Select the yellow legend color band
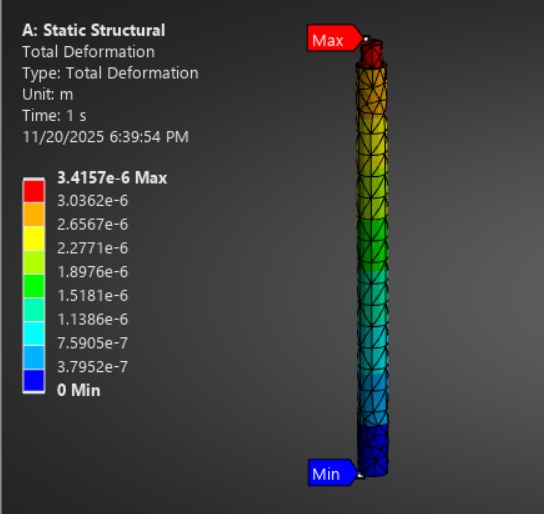This screenshot has height=514, width=544. coord(34,238)
